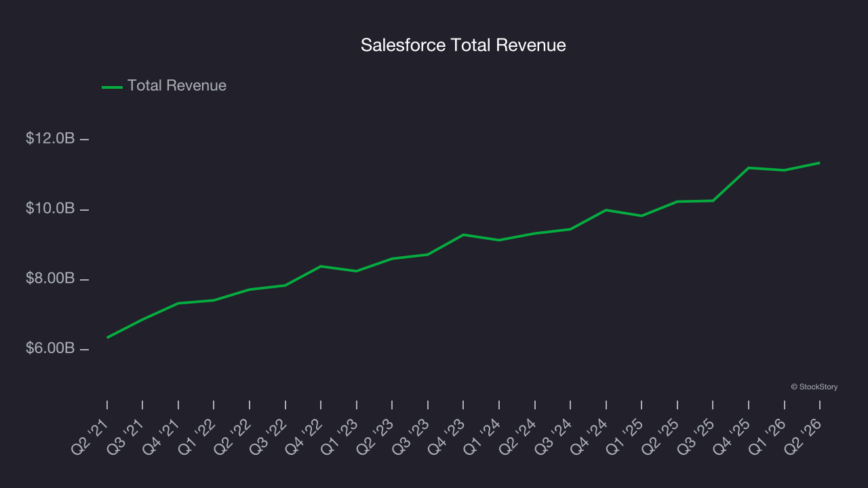
Task: Click the "Total Revenue" legend label
Action: [177, 85]
